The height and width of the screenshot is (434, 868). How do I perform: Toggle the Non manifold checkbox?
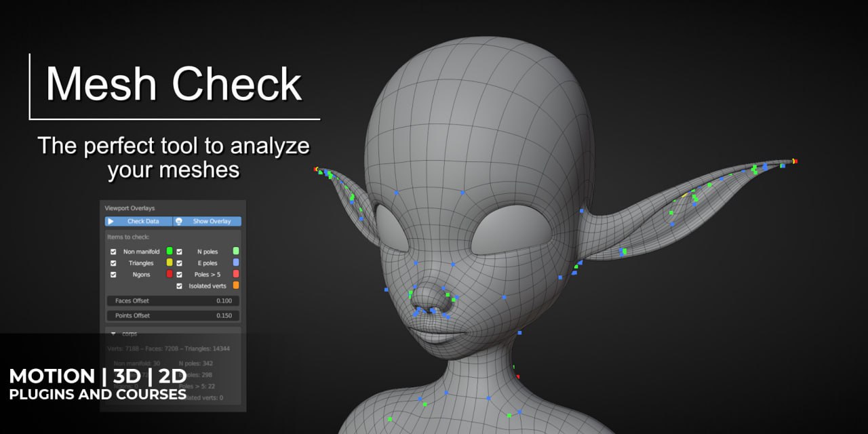click(114, 252)
